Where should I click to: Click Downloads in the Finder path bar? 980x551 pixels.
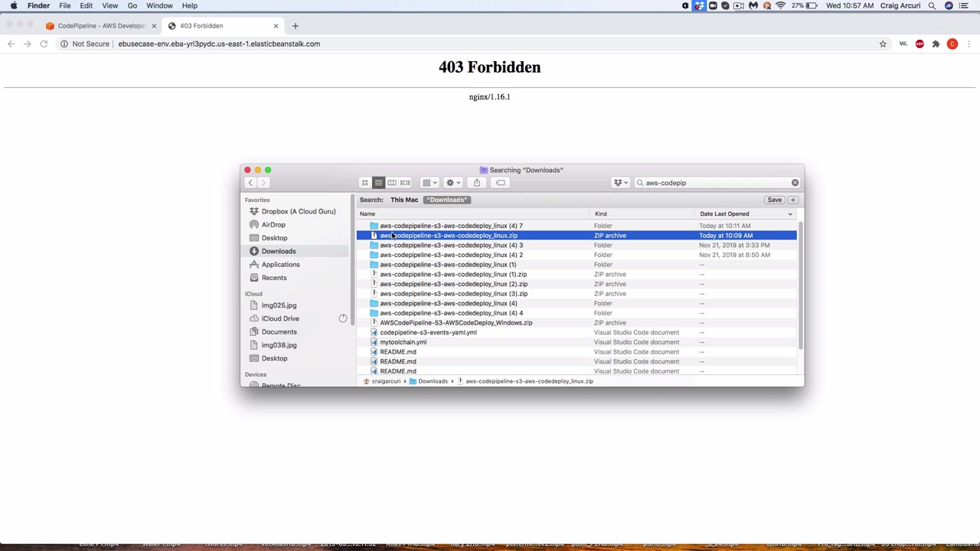[x=433, y=381]
